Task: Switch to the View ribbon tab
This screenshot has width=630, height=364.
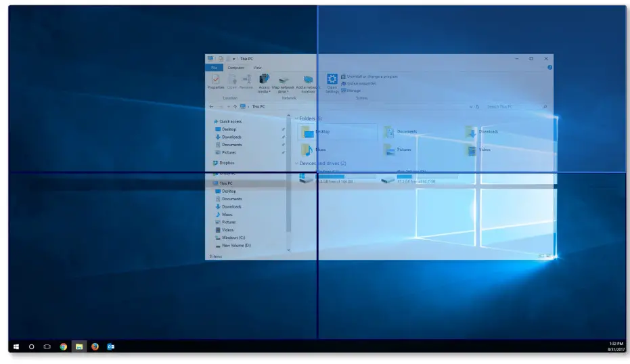Action: point(257,68)
